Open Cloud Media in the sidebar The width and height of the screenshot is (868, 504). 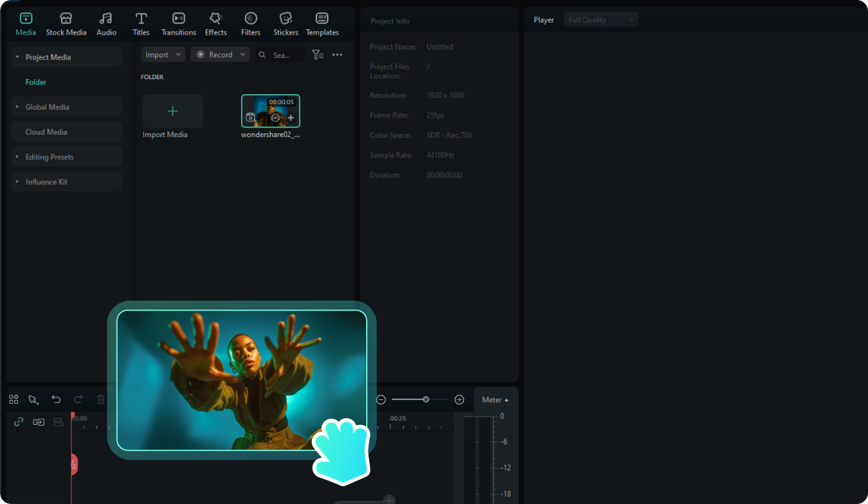(x=66, y=132)
